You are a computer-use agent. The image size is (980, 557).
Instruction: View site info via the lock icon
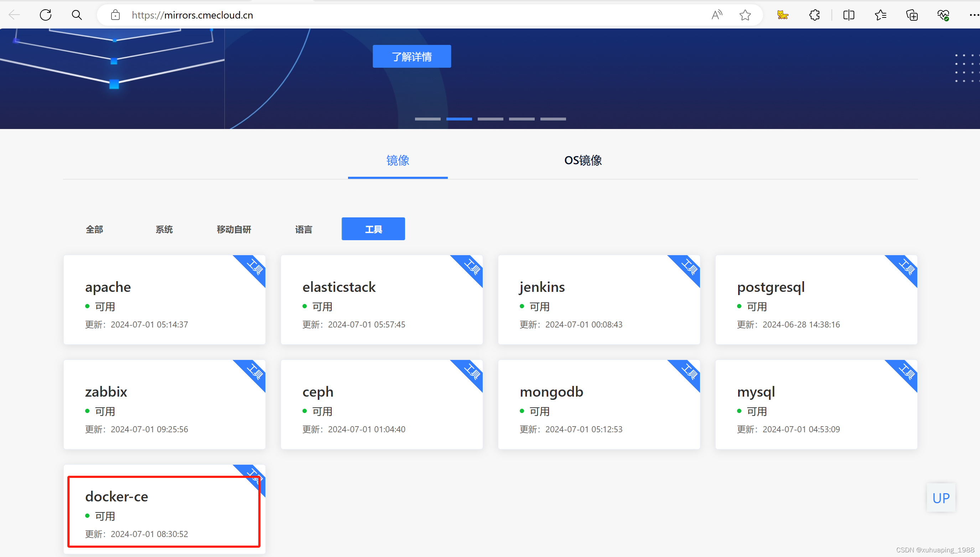click(115, 15)
